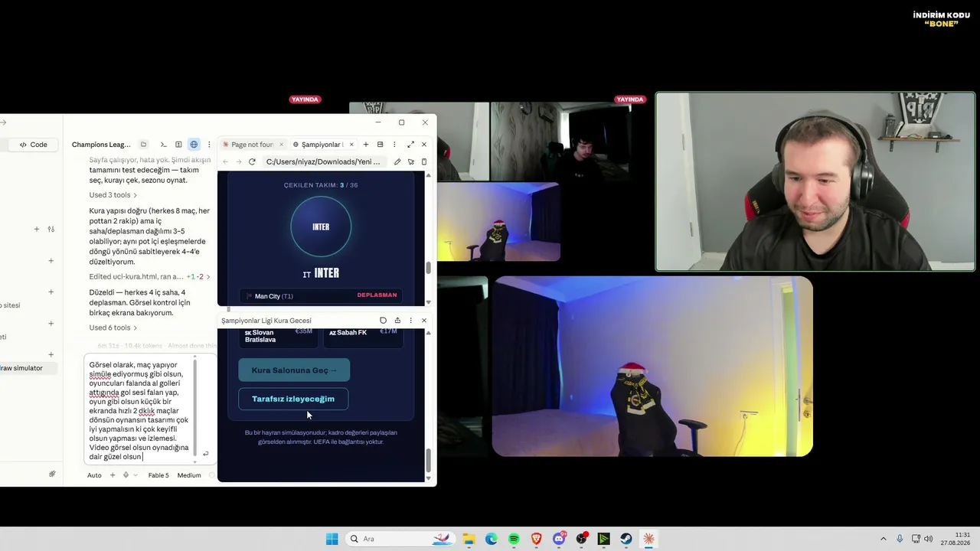Expand 'Used 3 tools' details
Screen dimensions: 980x551
[x=113, y=195]
